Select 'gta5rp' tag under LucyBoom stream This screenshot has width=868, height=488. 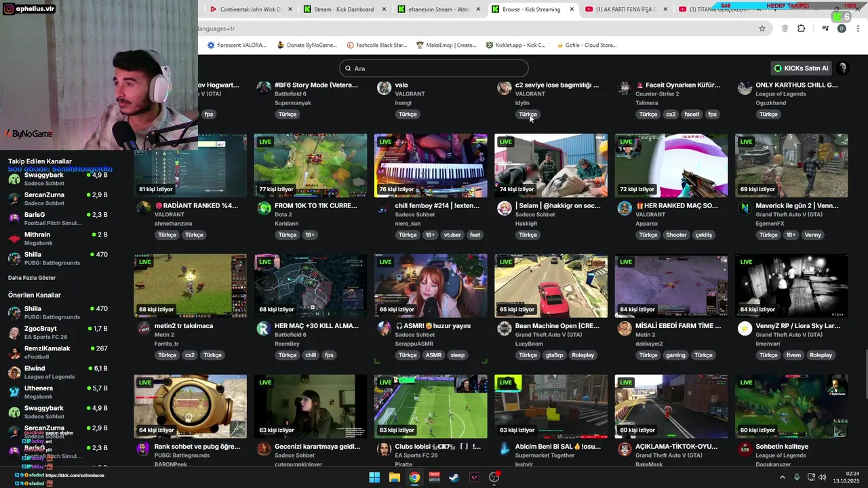554,355
